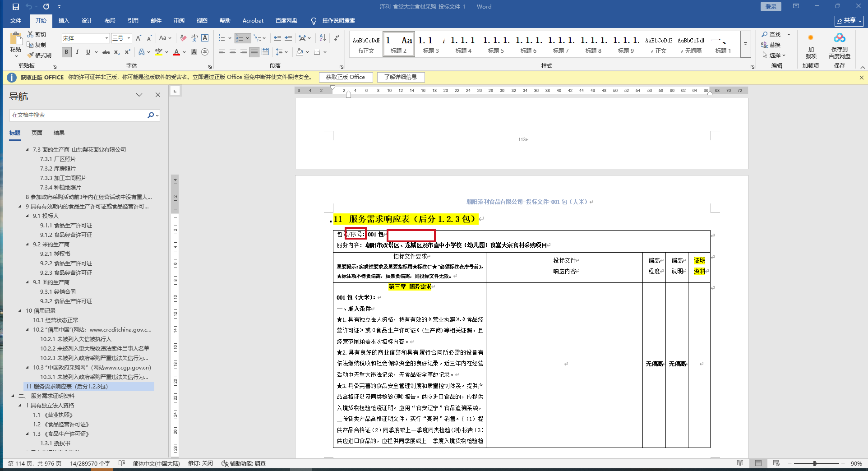Open the font size dropdown (三号)
The image size is (868, 471).
coord(129,38)
